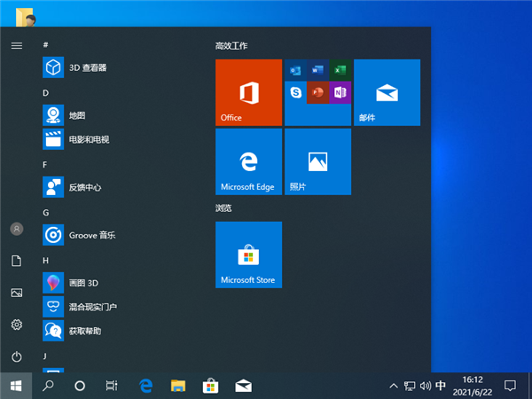Expand the Start menu hamburger button
Viewport: 532px width, 399px height.
coord(16,44)
